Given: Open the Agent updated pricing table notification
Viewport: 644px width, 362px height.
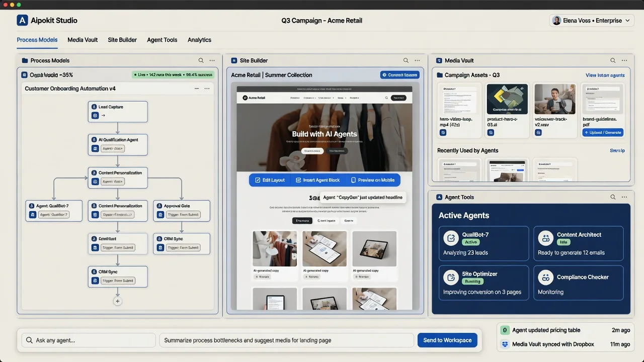Looking at the screenshot, I should [566, 330].
